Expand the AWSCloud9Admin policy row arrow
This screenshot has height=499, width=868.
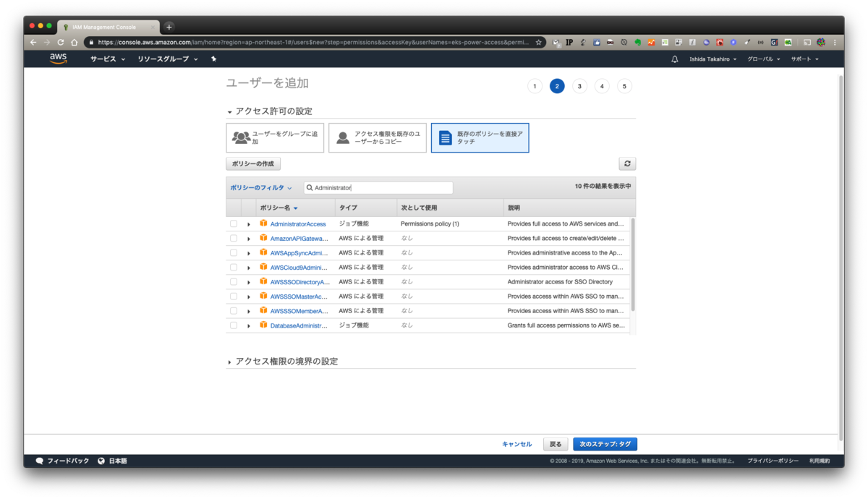coord(249,268)
